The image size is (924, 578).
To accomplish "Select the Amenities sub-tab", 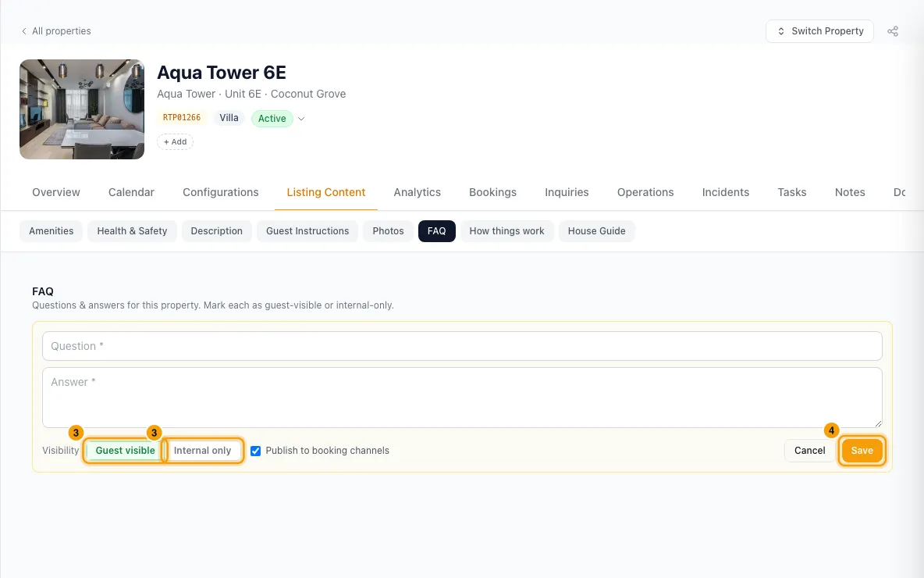I will point(52,231).
